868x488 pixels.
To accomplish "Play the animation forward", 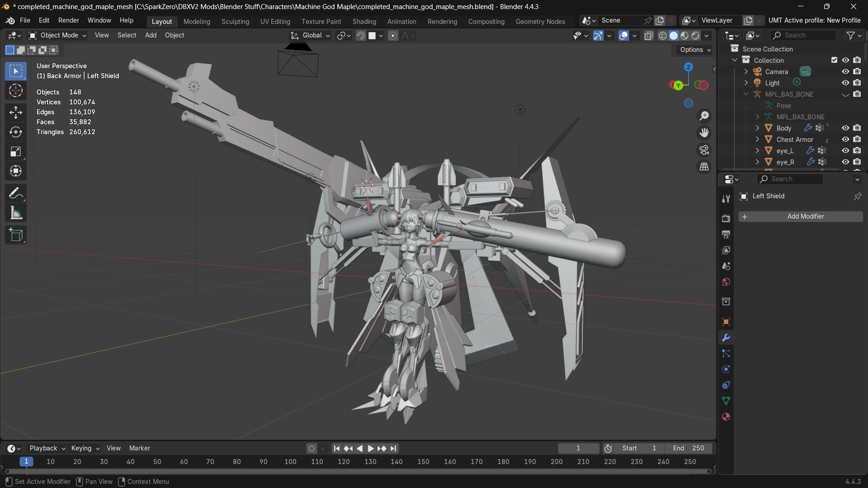I will pos(371,448).
